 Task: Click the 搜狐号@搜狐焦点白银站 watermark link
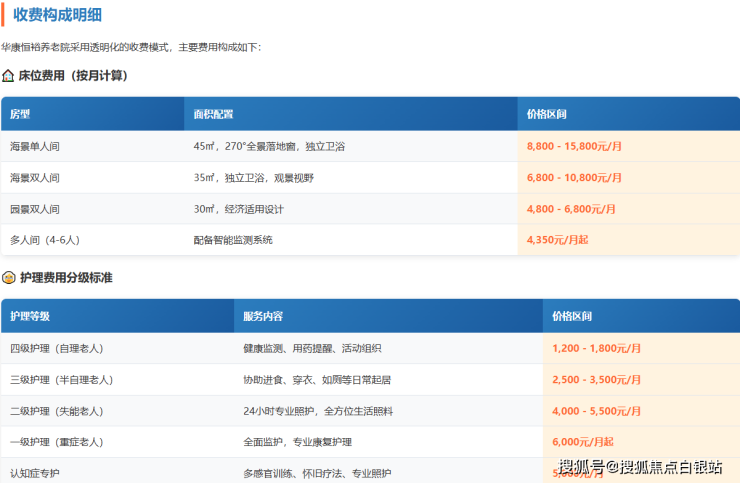(640, 467)
